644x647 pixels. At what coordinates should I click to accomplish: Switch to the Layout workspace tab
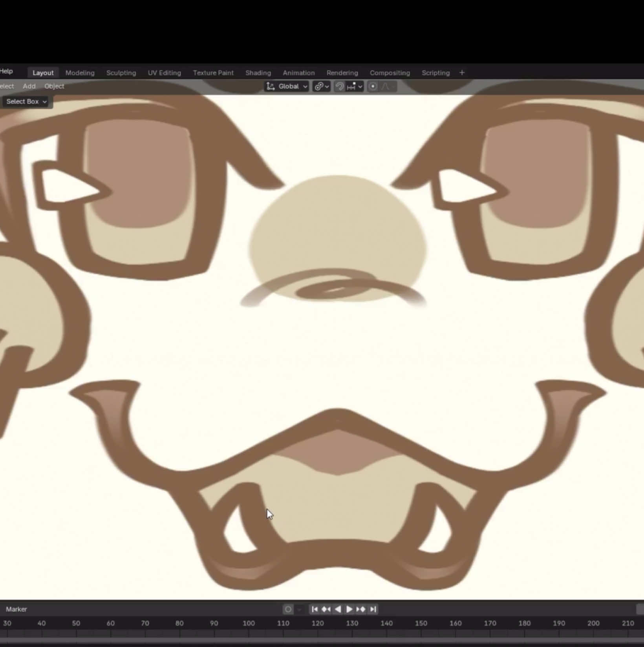coord(43,73)
